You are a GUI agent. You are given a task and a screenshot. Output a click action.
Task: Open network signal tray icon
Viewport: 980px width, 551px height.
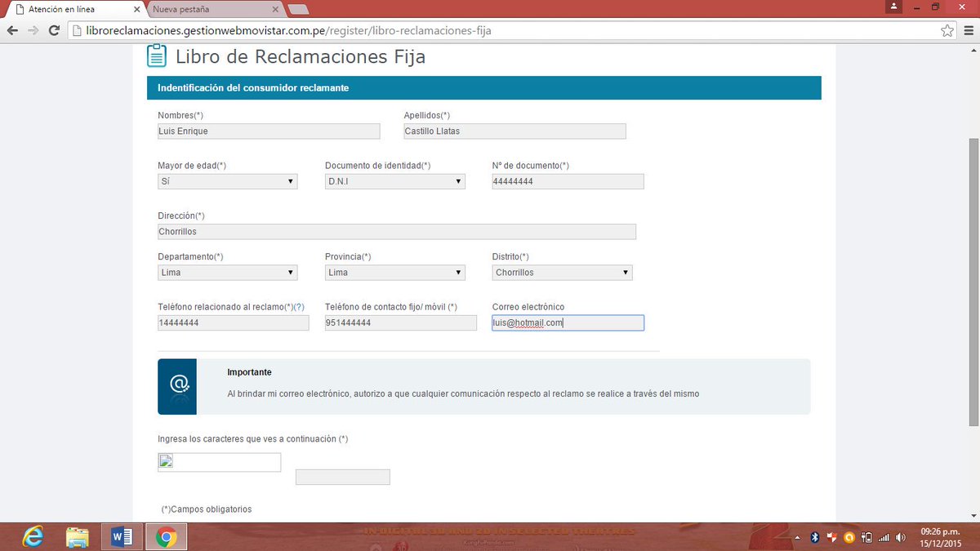tap(884, 537)
